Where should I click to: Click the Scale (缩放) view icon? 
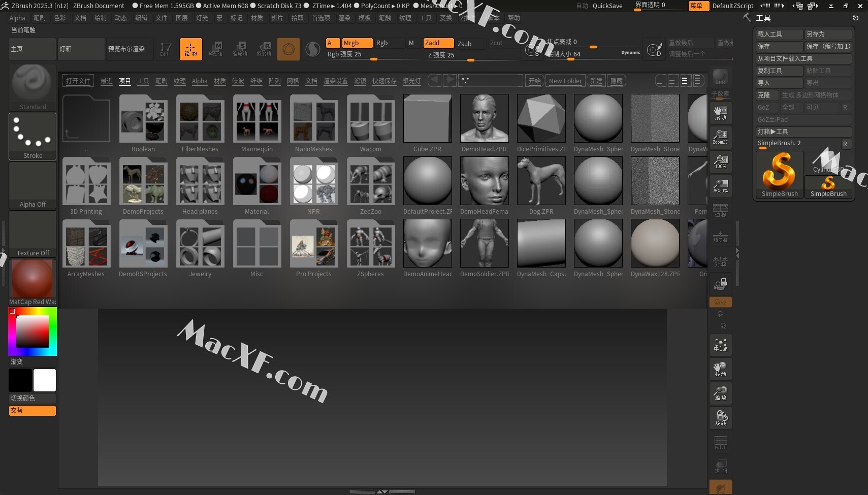(x=721, y=393)
